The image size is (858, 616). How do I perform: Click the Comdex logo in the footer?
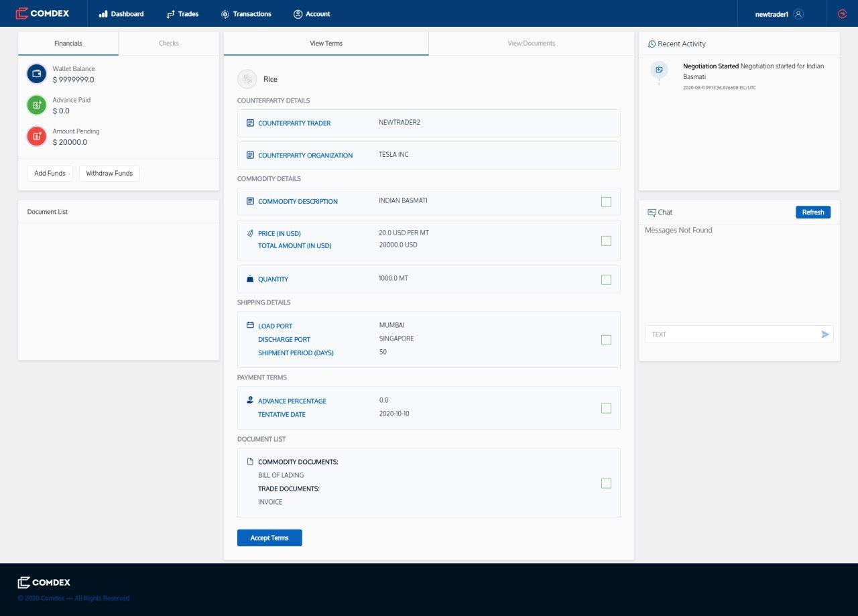click(x=44, y=582)
